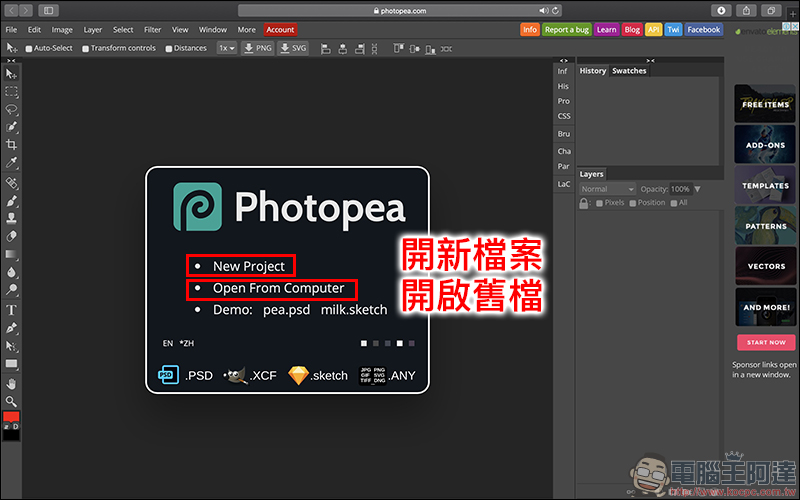Select the Clone Stamp tool
This screenshot has width=800, height=500.
(x=11, y=218)
